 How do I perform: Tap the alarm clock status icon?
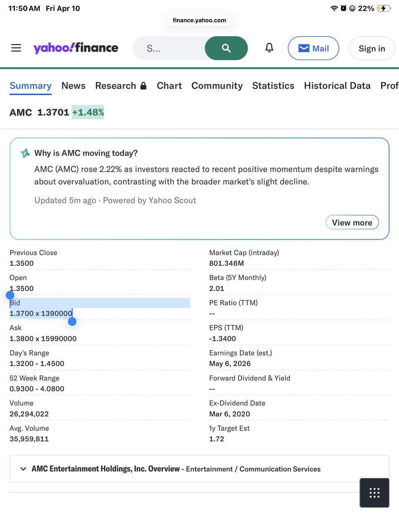point(344,8)
